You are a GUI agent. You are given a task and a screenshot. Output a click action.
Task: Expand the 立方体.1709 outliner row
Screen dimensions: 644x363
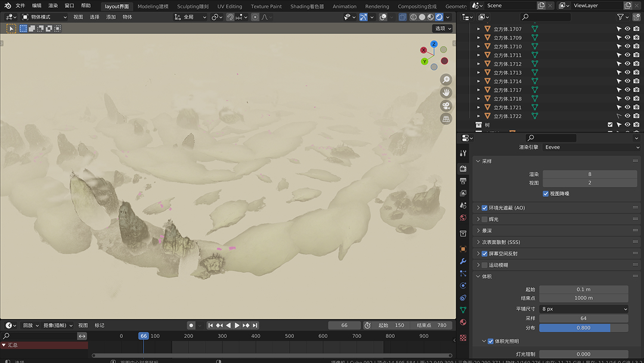pyautogui.click(x=478, y=38)
